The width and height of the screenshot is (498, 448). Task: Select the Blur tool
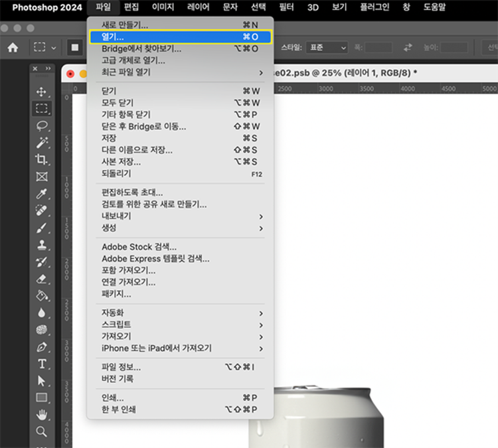point(42,313)
